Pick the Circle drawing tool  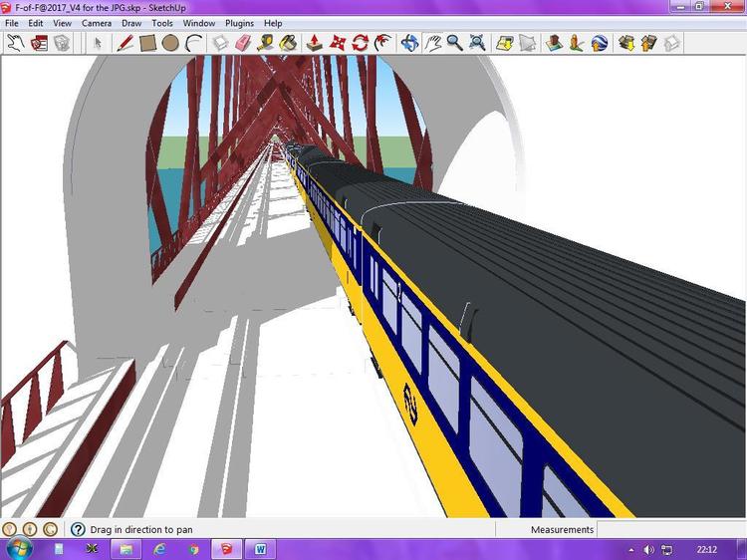tap(170, 43)
